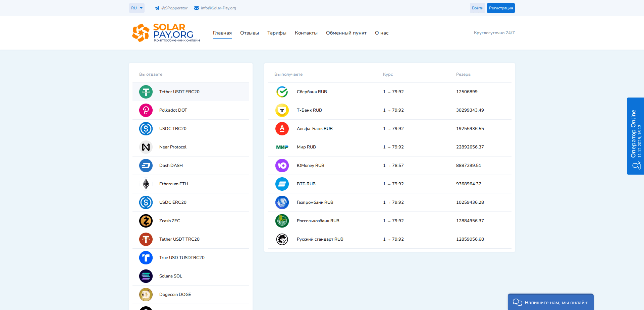Click Войти to log in
Viewport: 644px width, 310px height.
click(477, 8)
